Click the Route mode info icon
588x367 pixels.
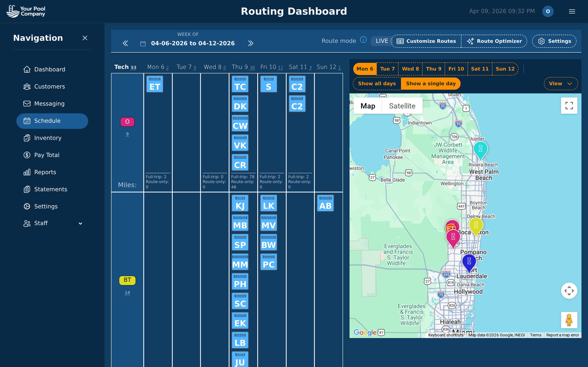363,40
